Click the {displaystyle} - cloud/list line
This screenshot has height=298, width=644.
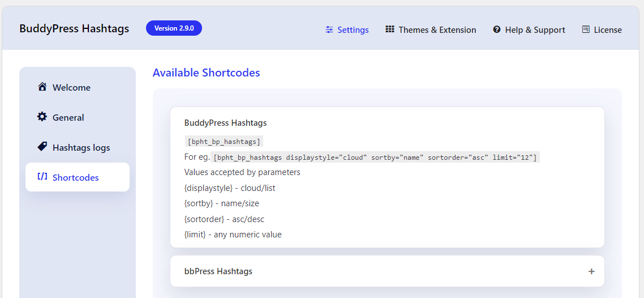coord(230,188)
